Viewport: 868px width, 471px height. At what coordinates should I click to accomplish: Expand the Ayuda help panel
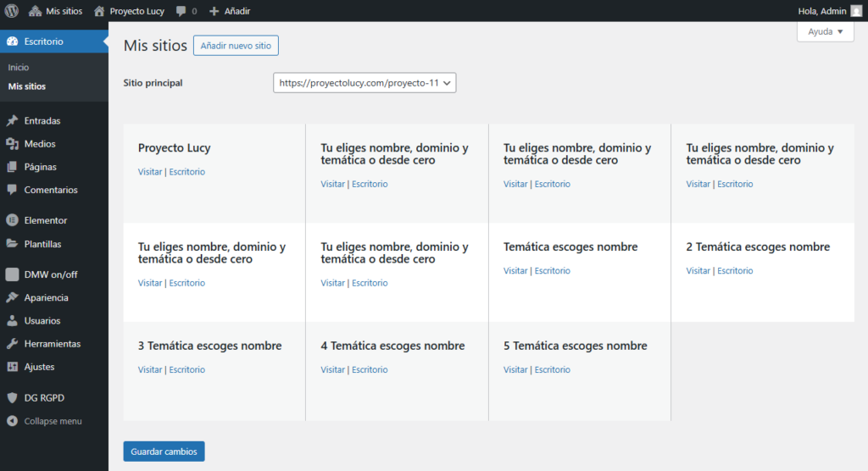click(825, 31)
